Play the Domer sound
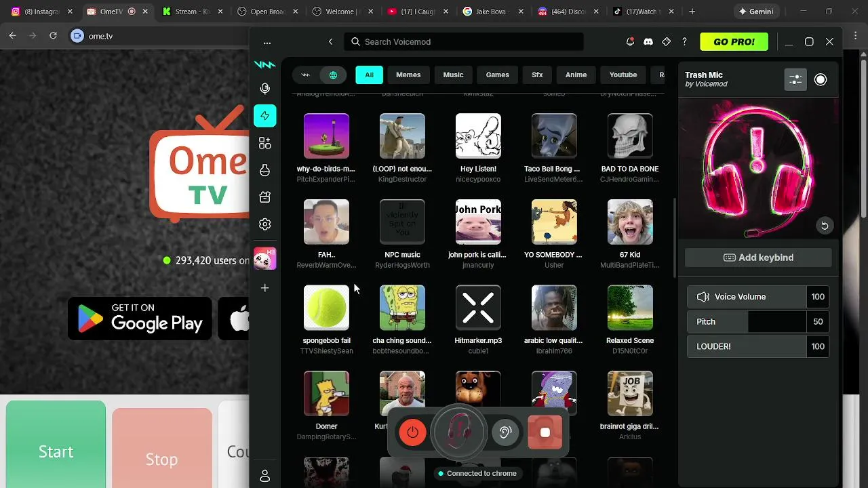 coord(326,393)
